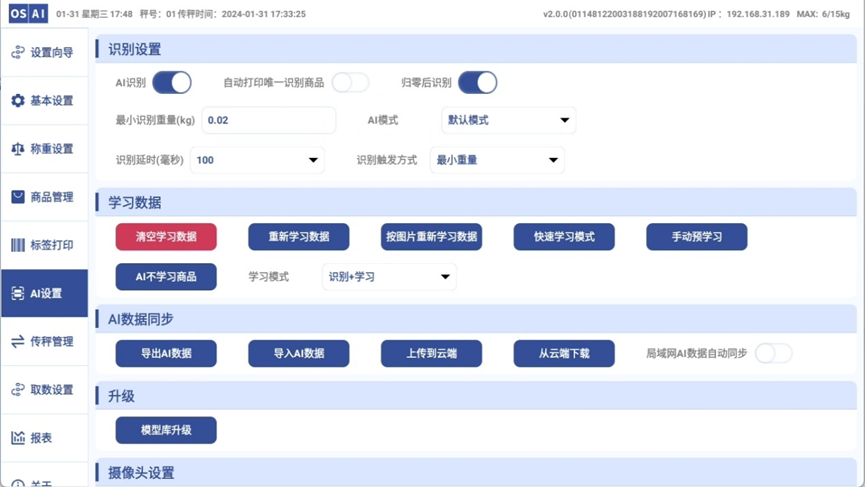
Task: Click the 基本设置 gear icon
Action: point(18,100)
